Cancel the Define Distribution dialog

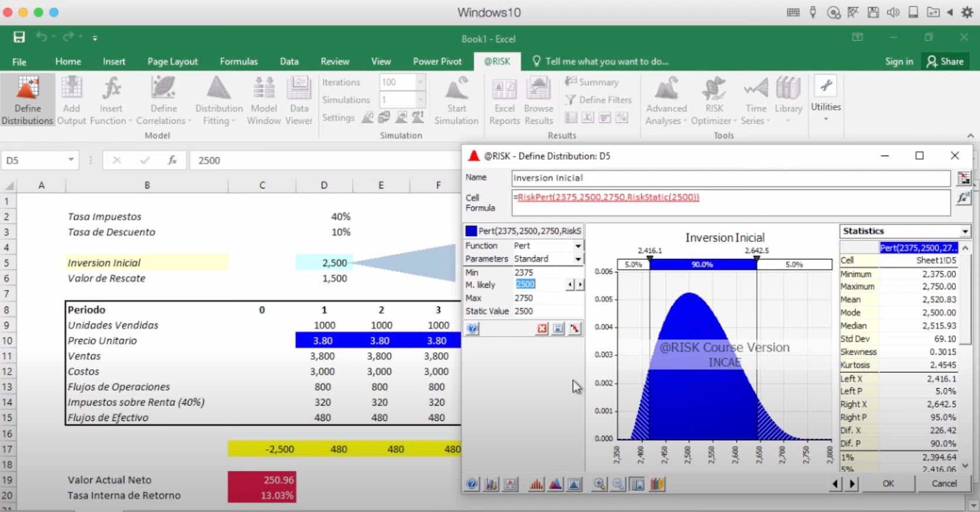[944, 483]
